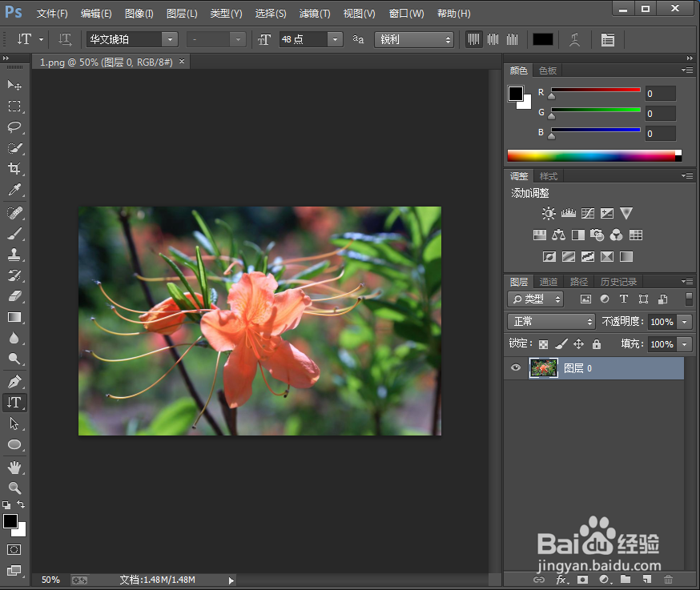This screenshot has height=590, width=700.
Task: Open the 图像(I) menu
Action: [139, 14]
